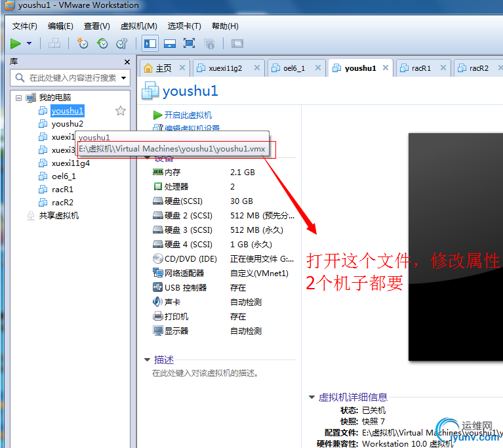Click the 声卡 sound card device row

click(223, 302)
